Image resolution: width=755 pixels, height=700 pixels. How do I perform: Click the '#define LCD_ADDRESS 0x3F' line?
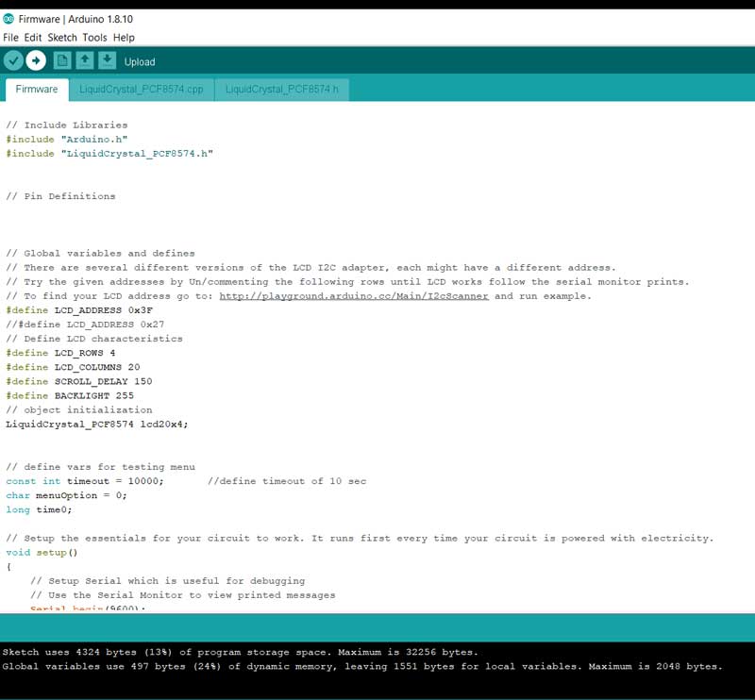pos(79,310)
